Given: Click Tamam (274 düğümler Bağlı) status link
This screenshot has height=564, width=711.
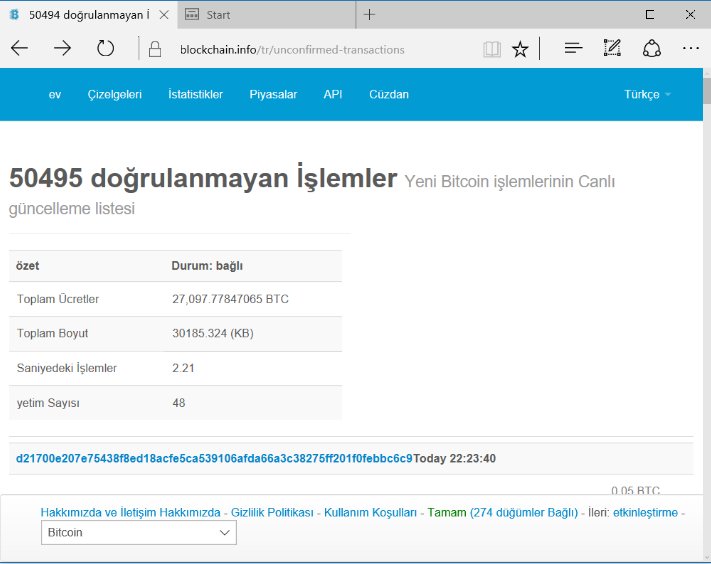Looking at the screenshot, I should pos(503,512).
